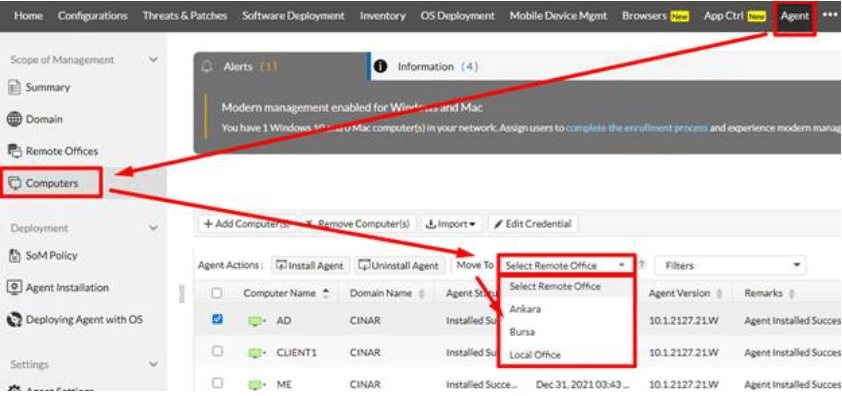Switch to the Information tab
The image size is (842, 396).
tap(438, 67)
